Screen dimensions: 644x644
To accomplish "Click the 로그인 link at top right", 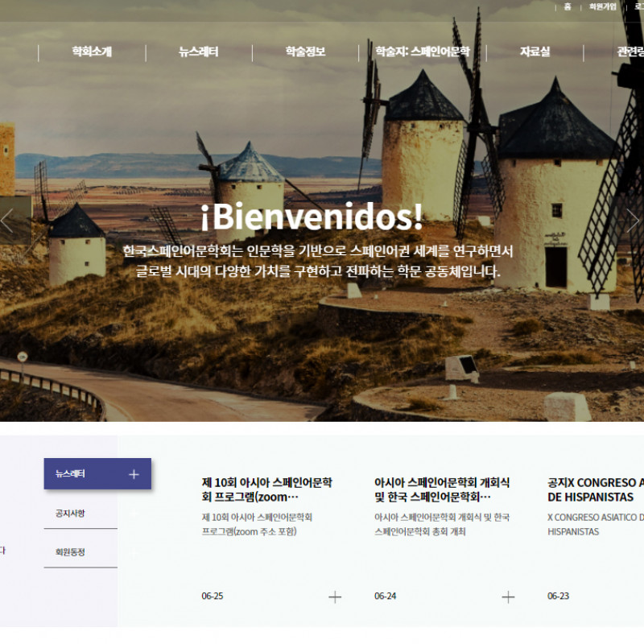I will [639, 6].
